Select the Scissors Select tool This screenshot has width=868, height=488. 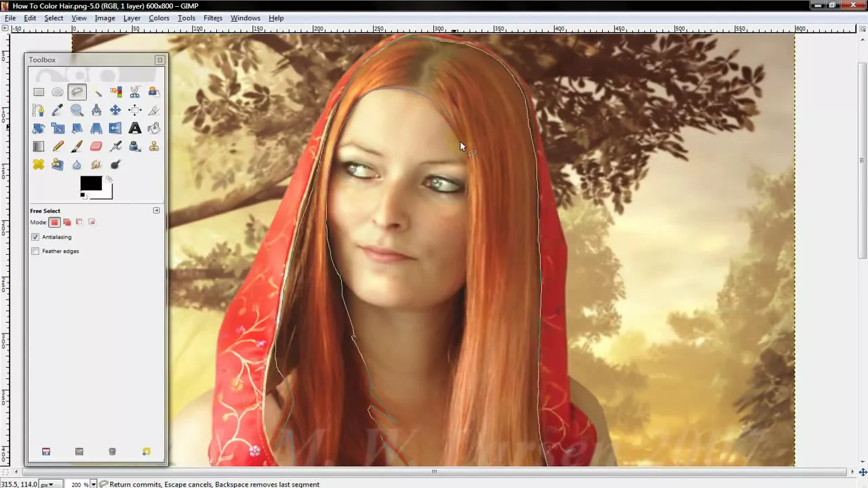[x=134, y=91]
